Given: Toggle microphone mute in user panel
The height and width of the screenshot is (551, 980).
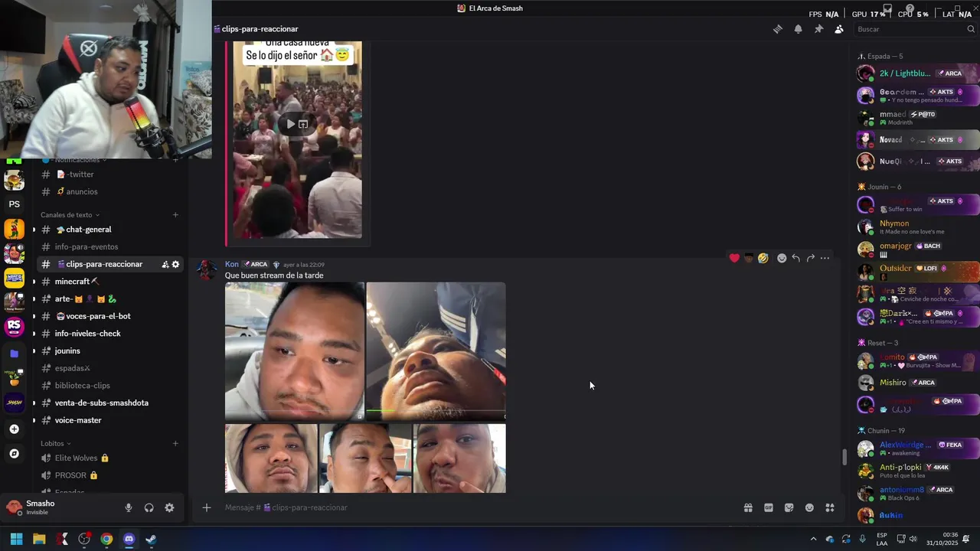Looking at the screenshot, I should tap(129, 507).
